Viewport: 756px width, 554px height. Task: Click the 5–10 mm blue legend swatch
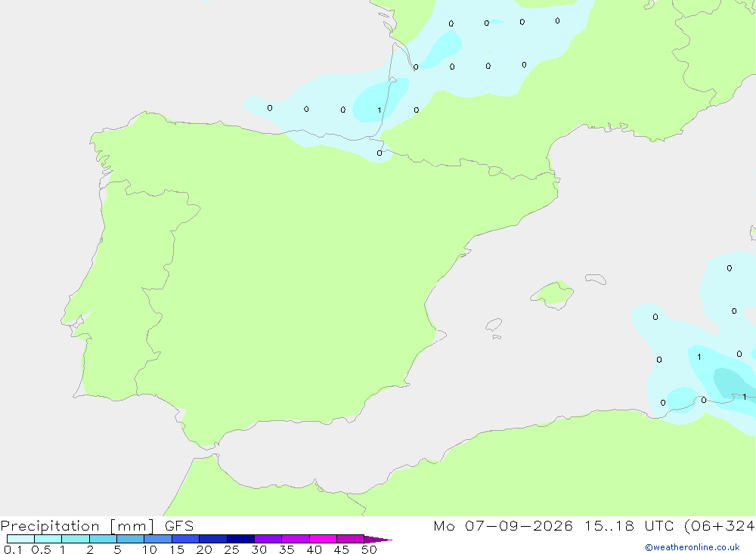[130, 539]
